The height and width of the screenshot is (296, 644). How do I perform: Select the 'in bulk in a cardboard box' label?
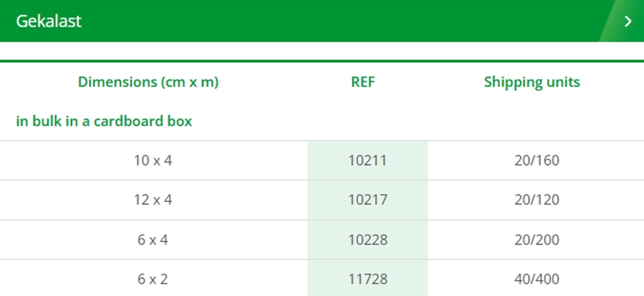click(104, 122)
